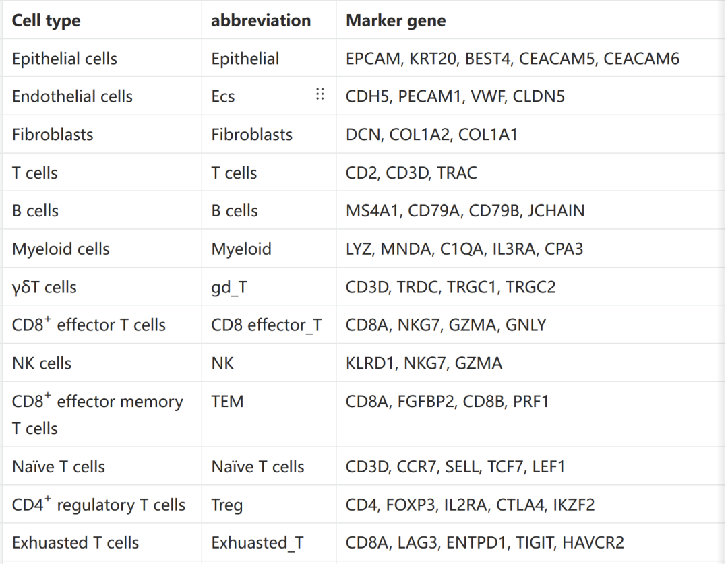Select the CD2, CD3D, TRAC cell
The image size is (728, 564).
[411, 173]
